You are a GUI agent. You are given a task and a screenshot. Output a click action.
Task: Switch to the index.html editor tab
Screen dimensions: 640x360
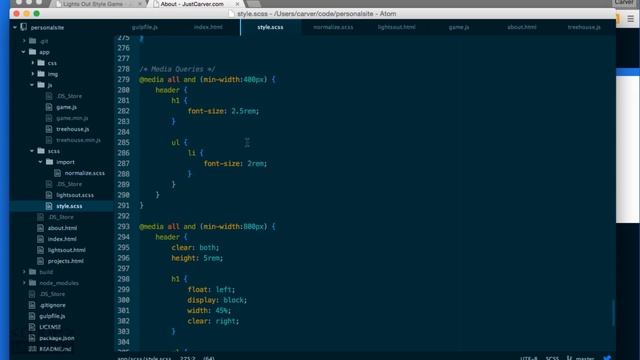click(208, 27)
